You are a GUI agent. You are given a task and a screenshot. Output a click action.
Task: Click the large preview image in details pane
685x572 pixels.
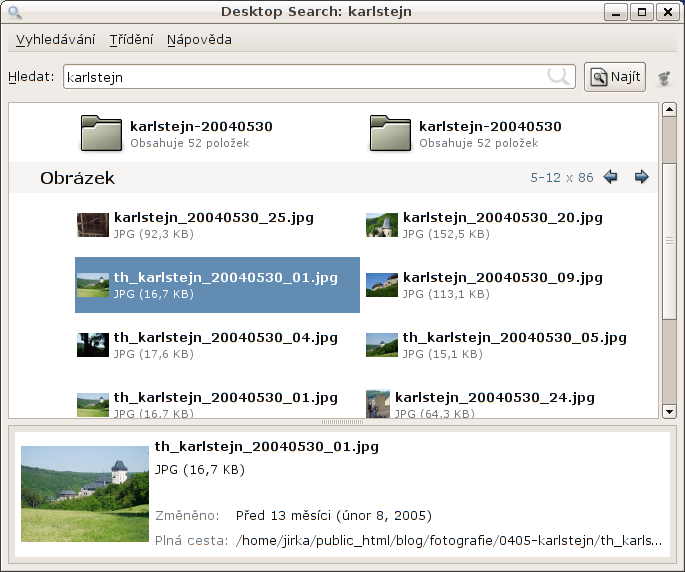(85, 494)
